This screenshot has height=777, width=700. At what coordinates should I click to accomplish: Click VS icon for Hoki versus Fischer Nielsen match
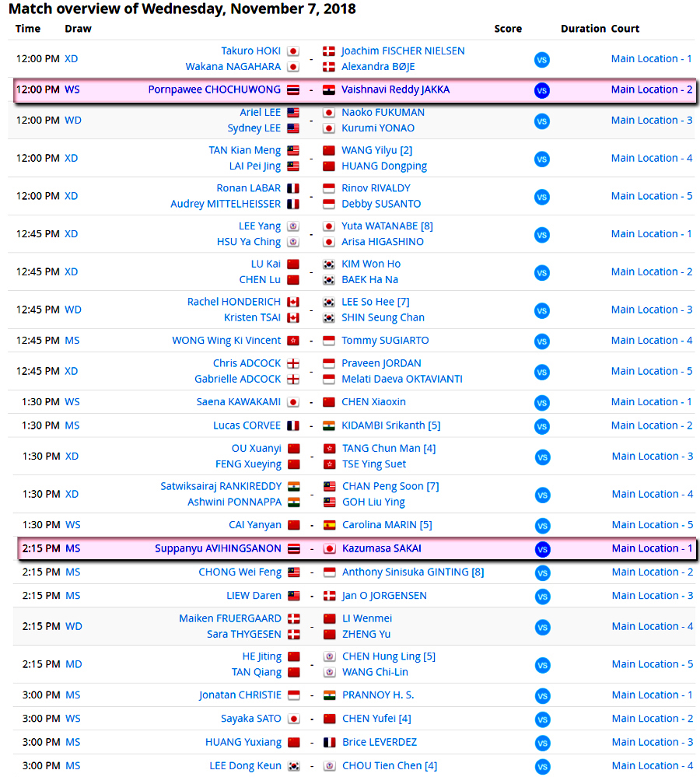click(x=542, y=59)
